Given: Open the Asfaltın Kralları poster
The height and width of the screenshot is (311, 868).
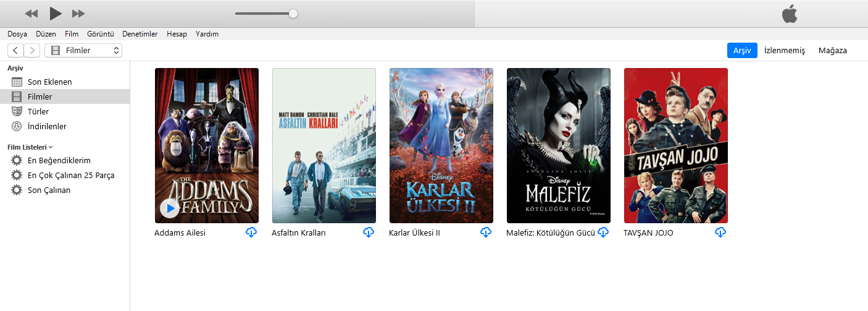Looking at the screenshot, I should (x=324, y=145).
